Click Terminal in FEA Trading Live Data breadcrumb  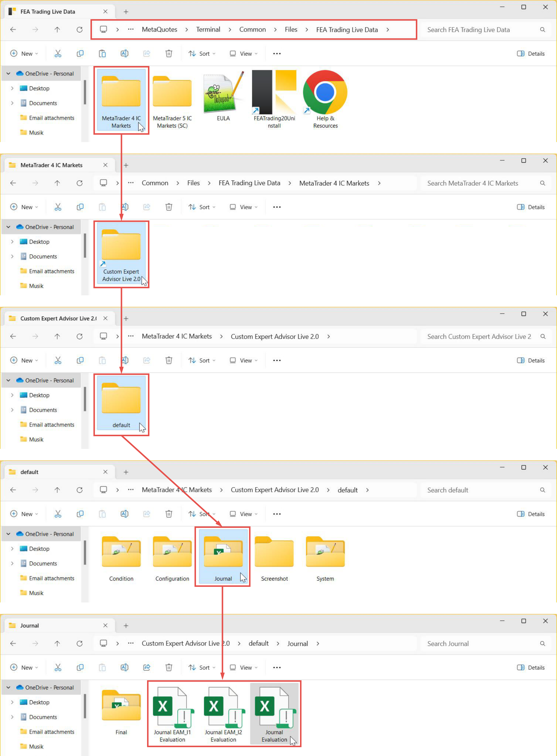pyautogui.click(x=208, y=29)
